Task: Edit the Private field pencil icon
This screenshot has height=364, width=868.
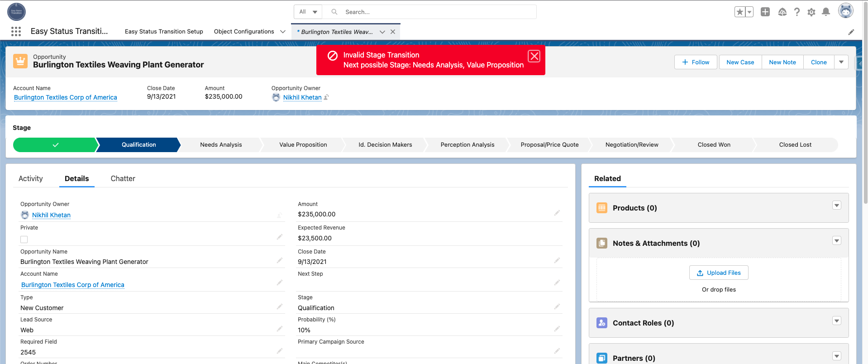Action: pos(280,237)
